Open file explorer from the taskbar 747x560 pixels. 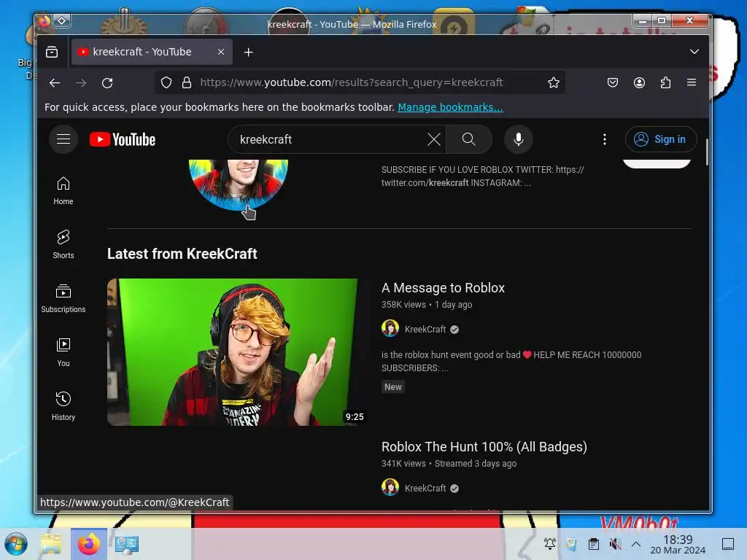click(x=51, y=544)
